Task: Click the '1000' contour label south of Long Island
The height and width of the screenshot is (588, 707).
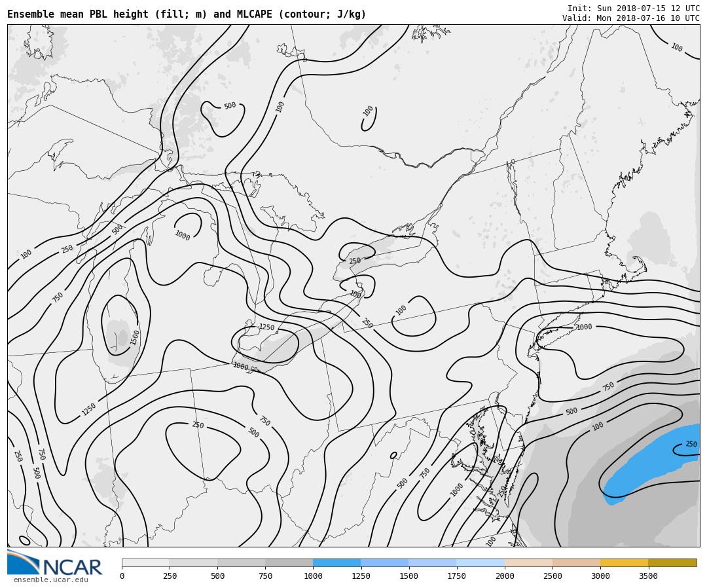Action: (x=585, y=327)
